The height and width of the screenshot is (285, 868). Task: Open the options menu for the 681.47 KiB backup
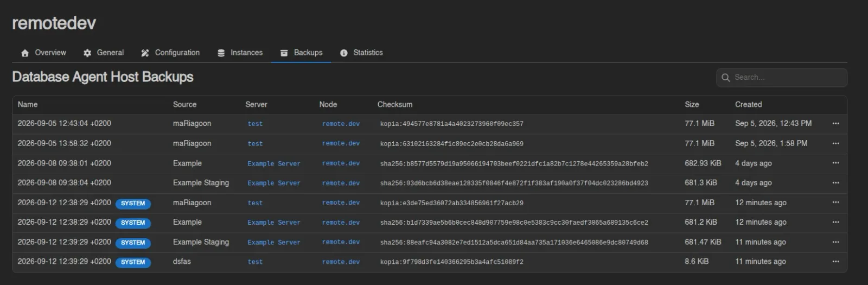point(835,242)
